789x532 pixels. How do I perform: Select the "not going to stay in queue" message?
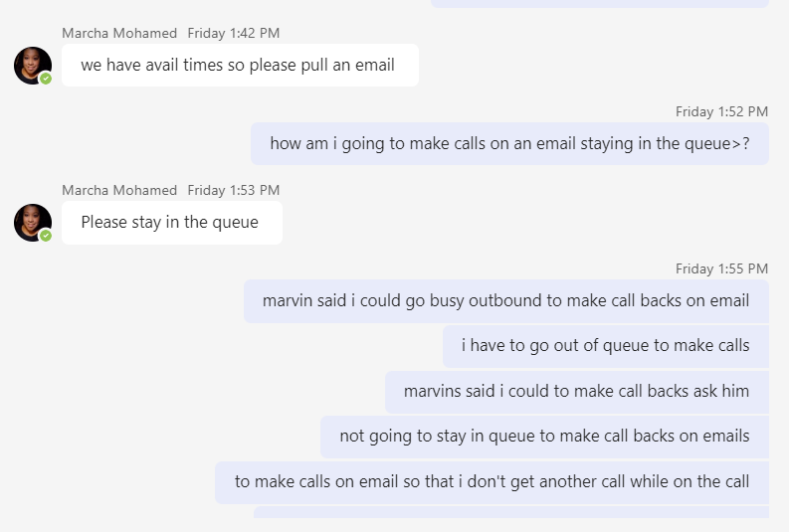(x=544, y=437)
